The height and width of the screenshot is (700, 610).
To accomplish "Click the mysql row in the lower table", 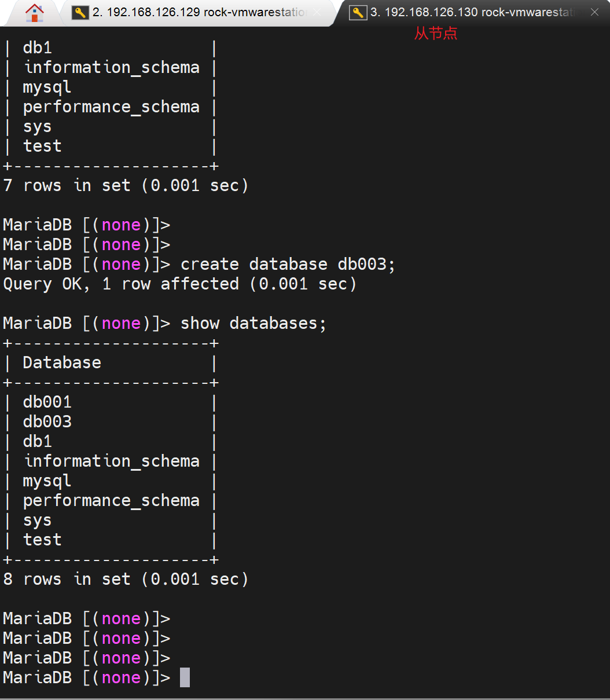I will pos(47,481).
